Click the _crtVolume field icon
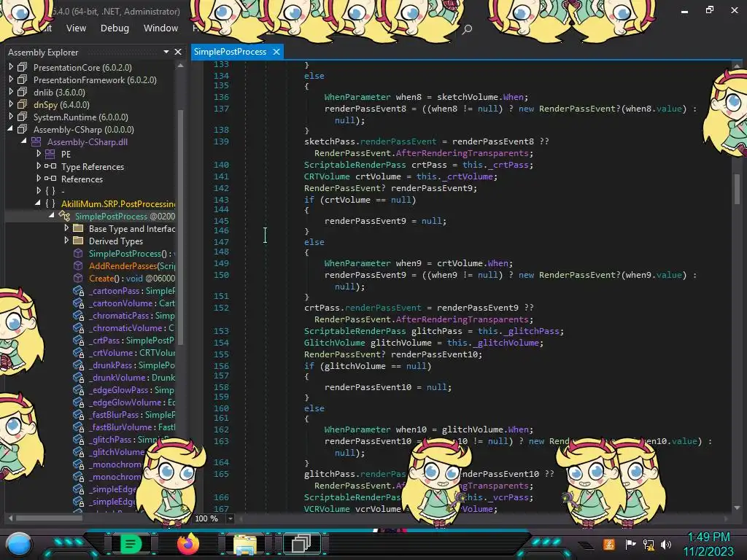Viewport: 747px width, 560px height. coord(79,353)
